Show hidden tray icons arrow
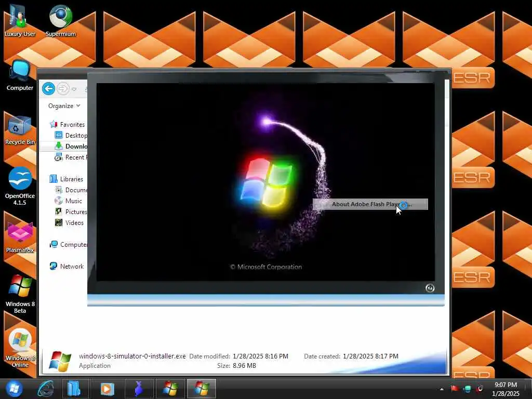The height and width of the screenshot is (399, 532). [442, 389]
